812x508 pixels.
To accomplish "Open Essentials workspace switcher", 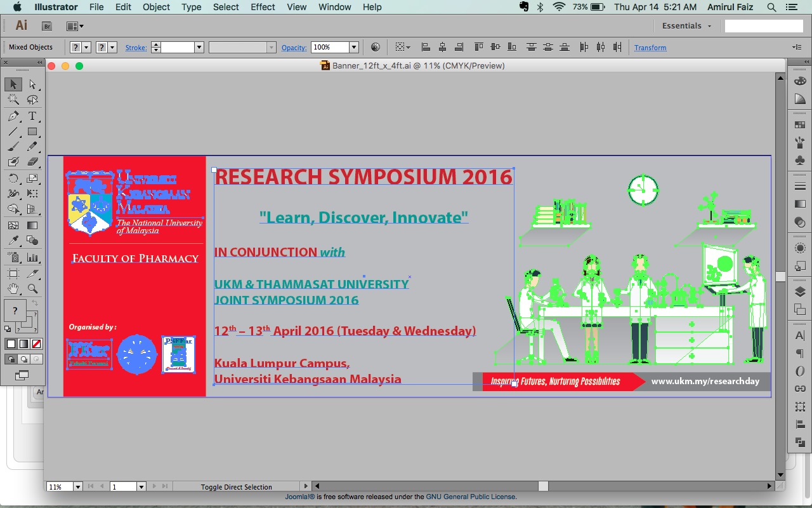I will click(686, 26).
